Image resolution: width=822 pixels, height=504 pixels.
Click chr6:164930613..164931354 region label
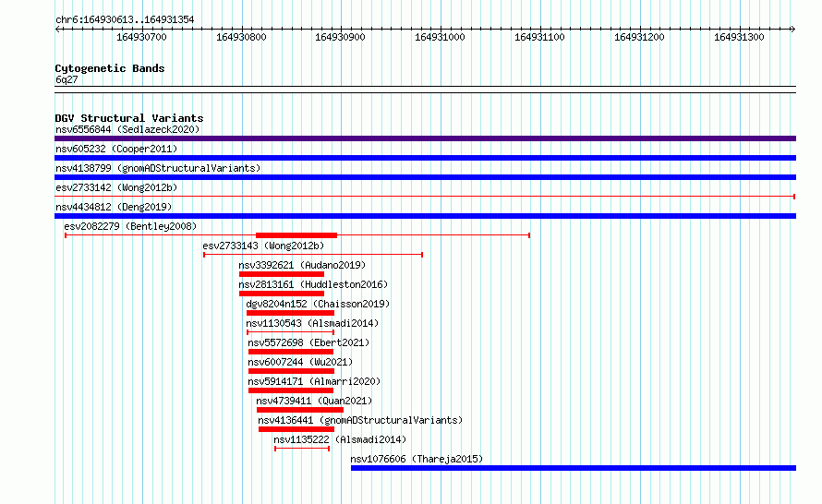[125, 19]
